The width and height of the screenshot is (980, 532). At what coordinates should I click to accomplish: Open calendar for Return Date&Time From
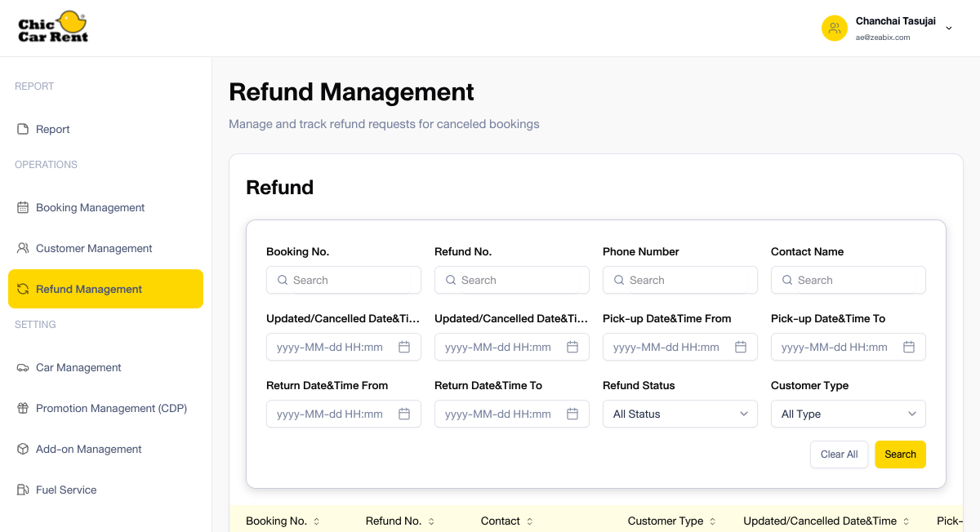tap(404, 414)
